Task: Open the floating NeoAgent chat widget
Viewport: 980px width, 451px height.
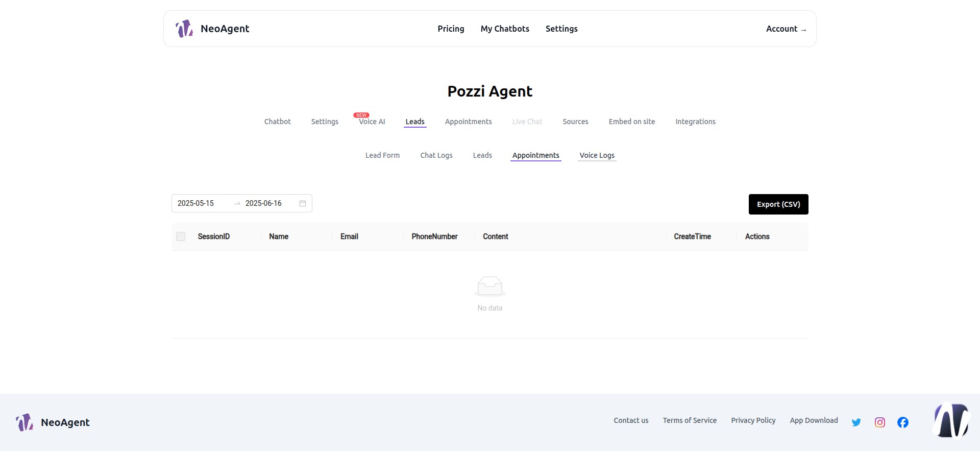Action: [x=951, y=420]
